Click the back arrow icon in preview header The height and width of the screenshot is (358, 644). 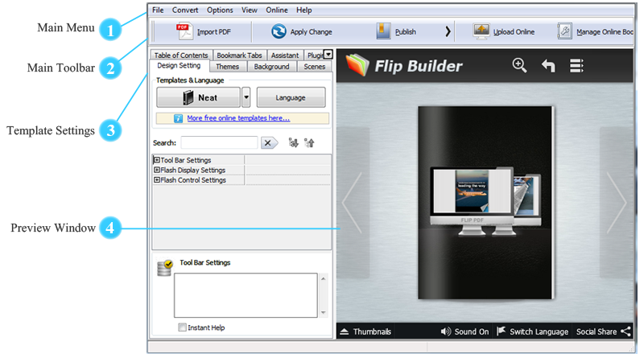coord(548,65)
